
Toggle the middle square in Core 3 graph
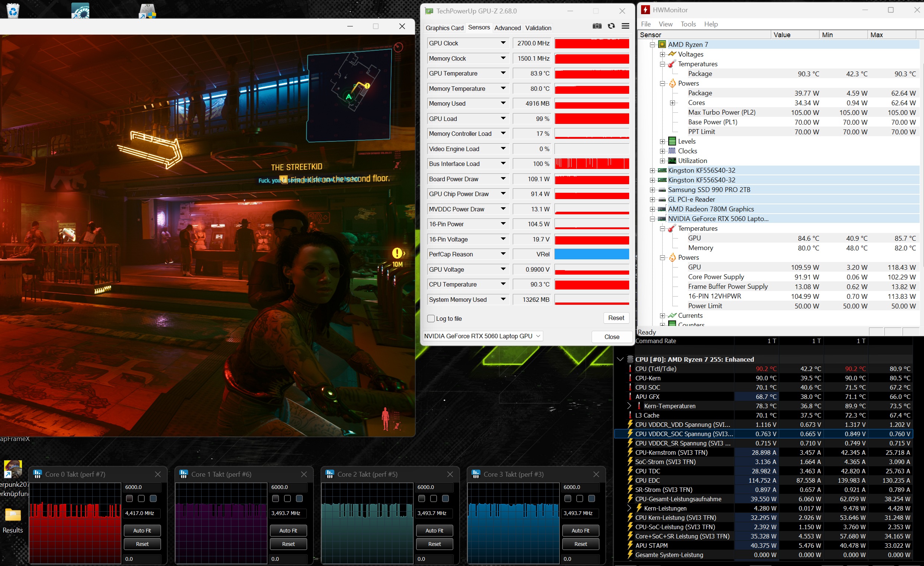[x=579, y=498]
